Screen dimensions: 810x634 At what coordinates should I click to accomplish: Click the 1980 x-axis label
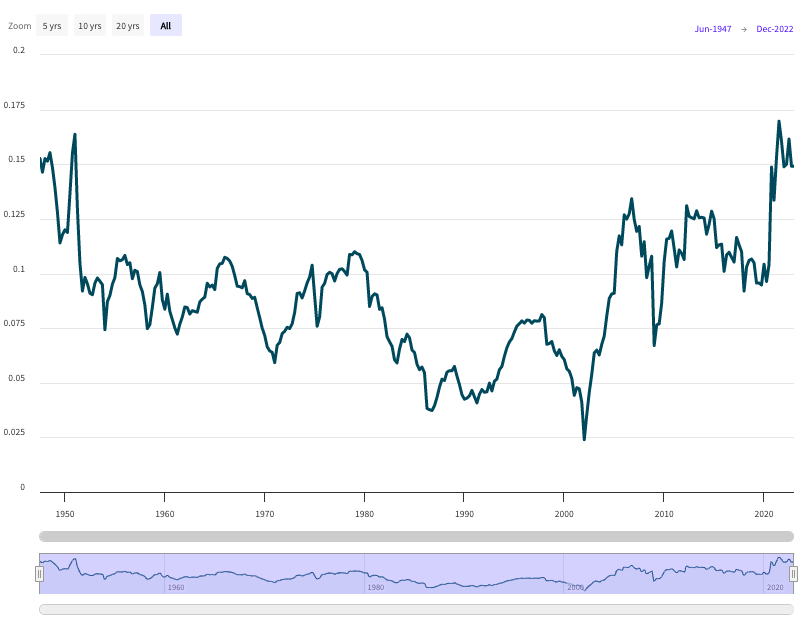pos(364,514)
